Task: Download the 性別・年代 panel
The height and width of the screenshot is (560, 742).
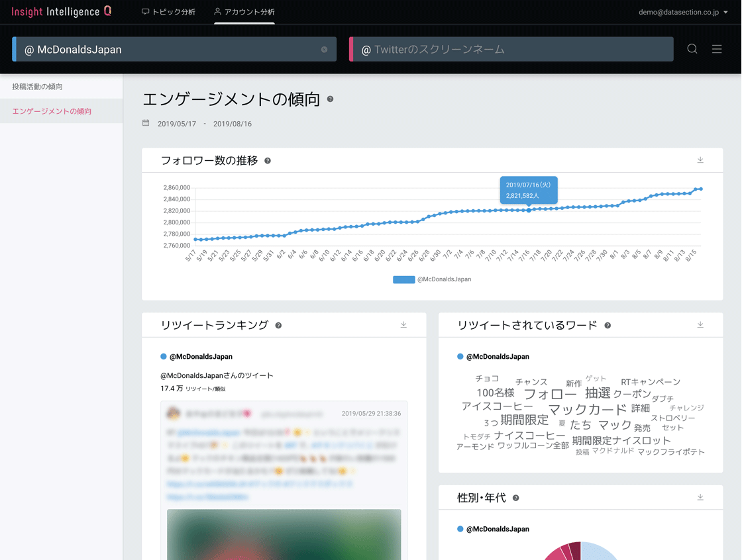Action: pos(700,497)
